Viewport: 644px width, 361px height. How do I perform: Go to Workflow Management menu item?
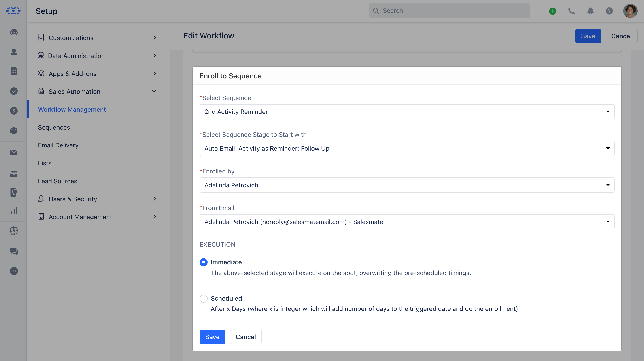(72, 109)
